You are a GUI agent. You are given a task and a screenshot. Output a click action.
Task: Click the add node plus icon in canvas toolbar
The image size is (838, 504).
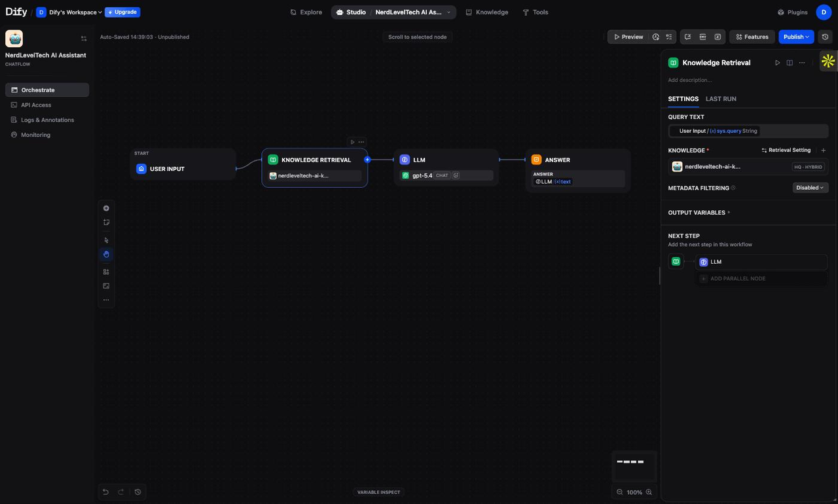(106, 208)
